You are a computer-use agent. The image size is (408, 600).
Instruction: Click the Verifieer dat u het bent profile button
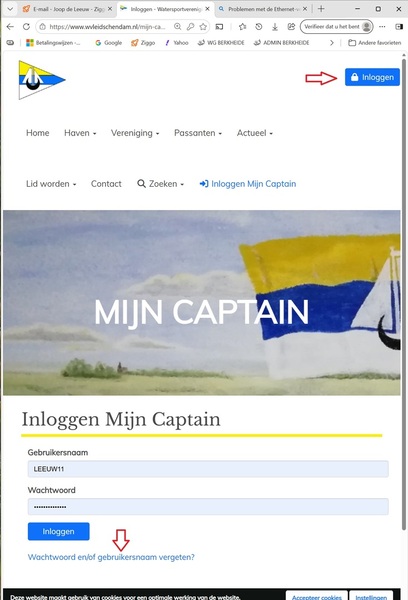(336, 26)
